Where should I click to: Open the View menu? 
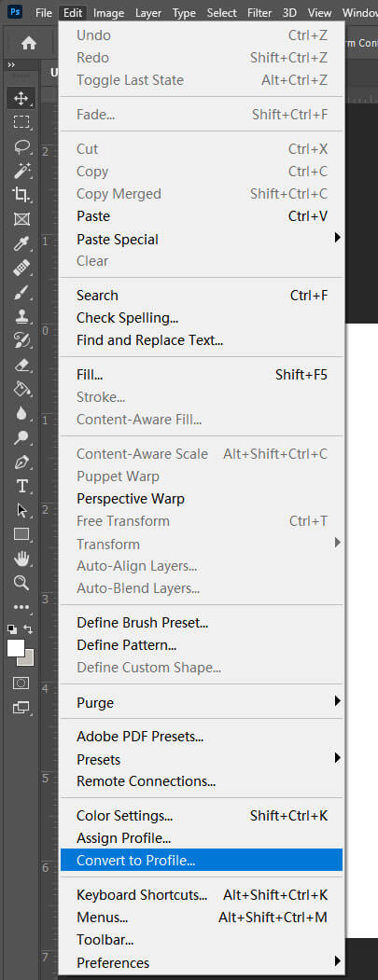[x=320, y=12]
